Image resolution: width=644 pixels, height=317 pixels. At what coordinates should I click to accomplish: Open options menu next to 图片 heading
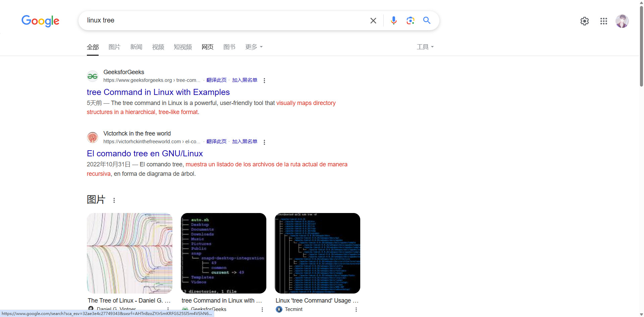click(114, 200)
